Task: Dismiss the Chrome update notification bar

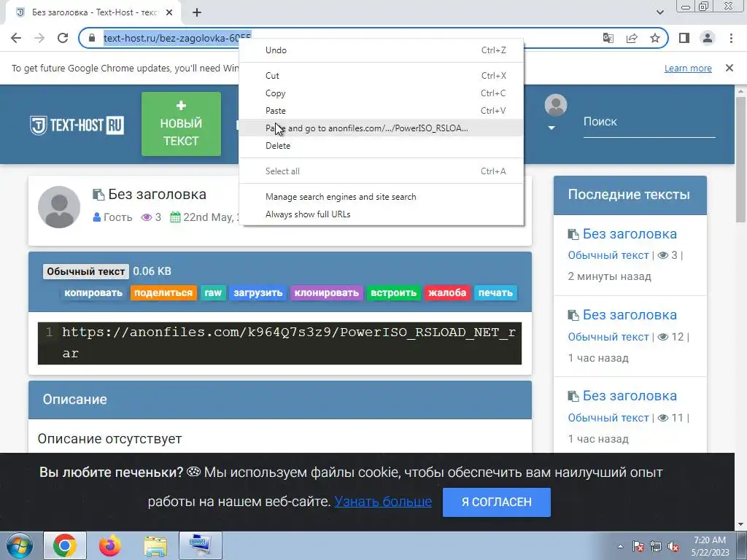Action: point(729,68)
